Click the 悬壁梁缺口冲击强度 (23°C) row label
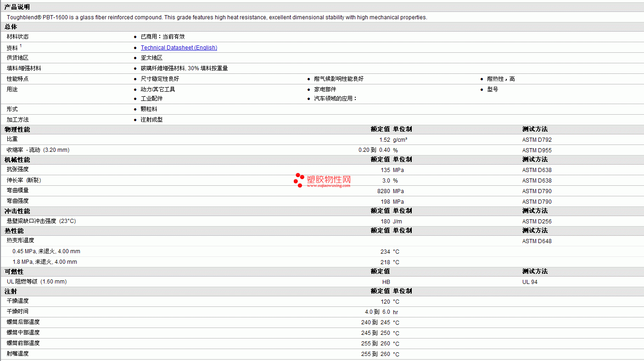This screenshot has width=644, height=361. [x=41, y=221]
